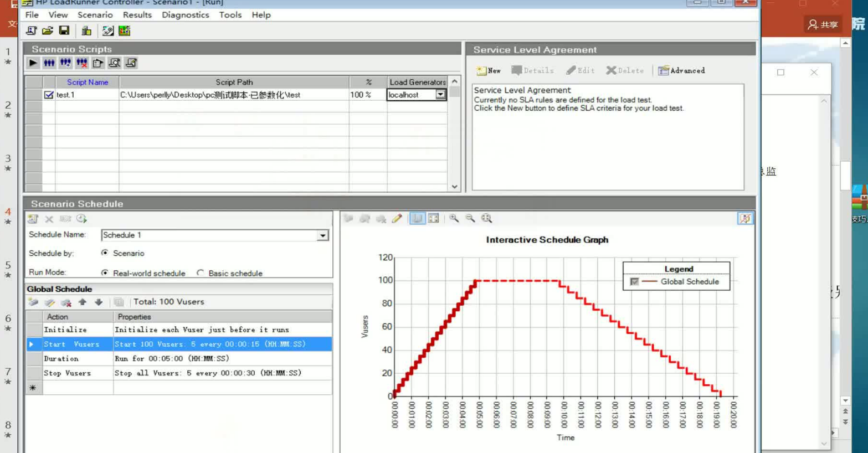Click the Advanced SLA button
This screenshot has width=868, height=453.
(x=681, y=71)
